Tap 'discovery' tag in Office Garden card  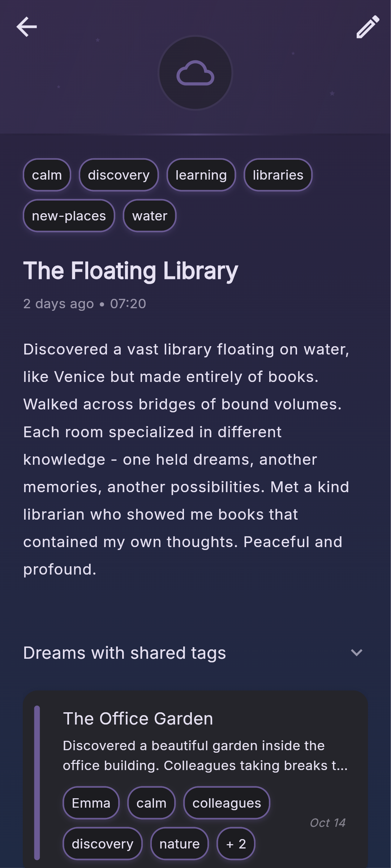[103, 844]
